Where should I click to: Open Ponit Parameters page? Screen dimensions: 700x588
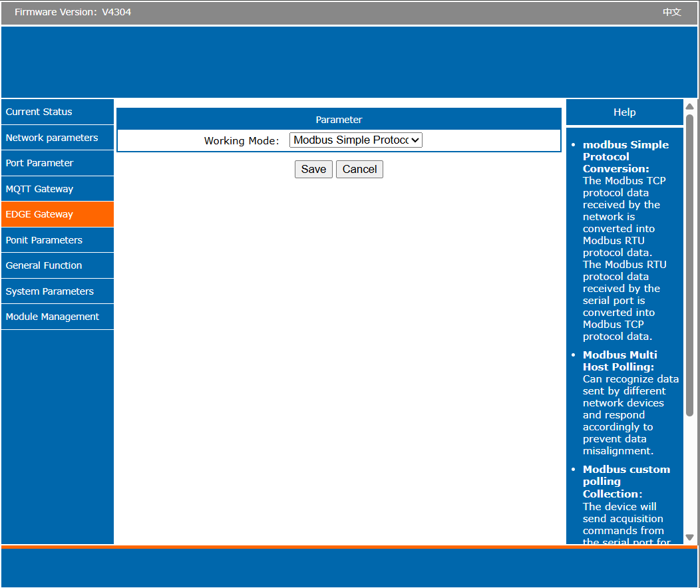click(x=45, y=240)
